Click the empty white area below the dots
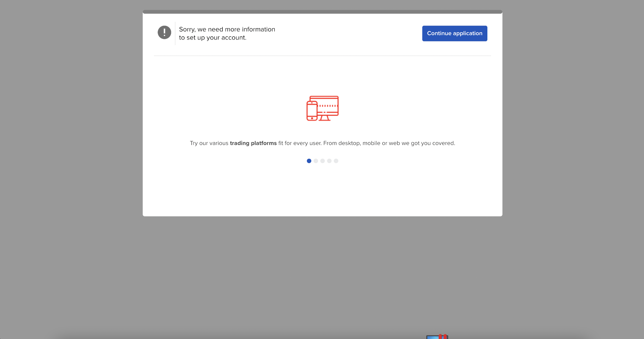Screen dimensions: 644x339 [x=322, y=191]
